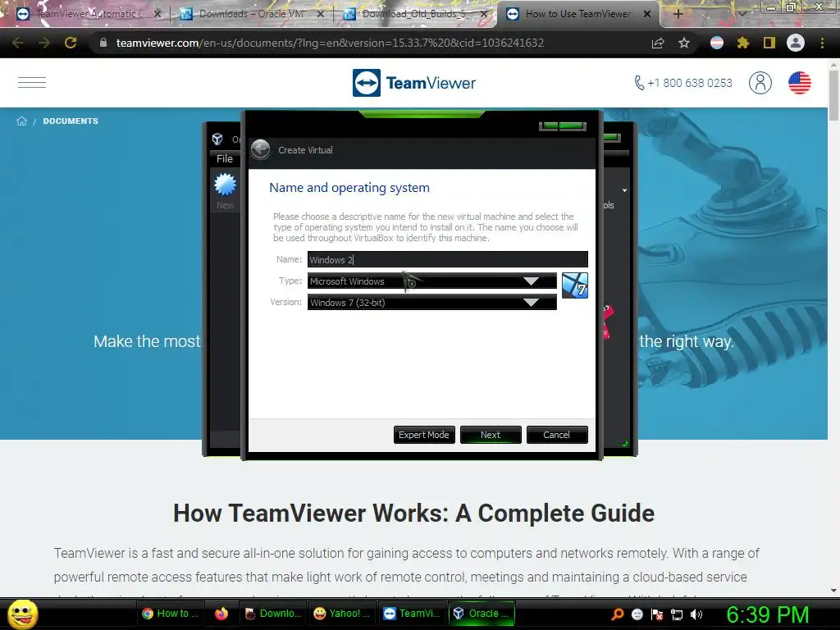Bookmark this page with the star

click(x=683, y=43)
